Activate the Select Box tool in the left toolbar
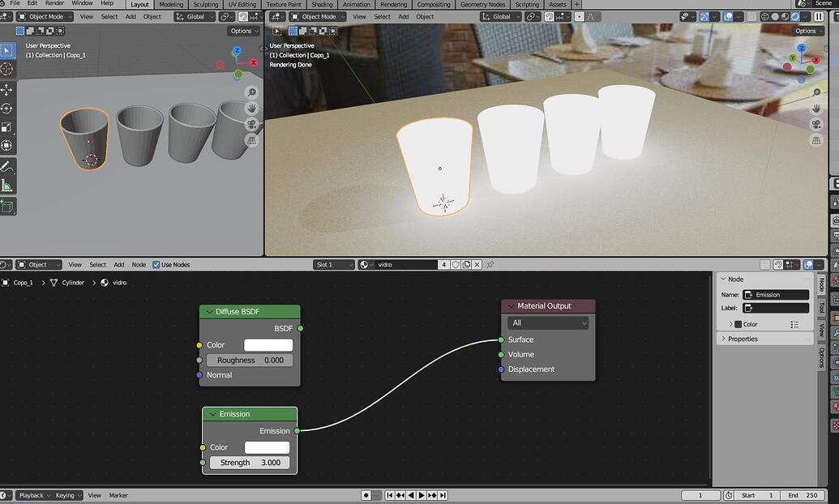 click(x=7, y=50)
